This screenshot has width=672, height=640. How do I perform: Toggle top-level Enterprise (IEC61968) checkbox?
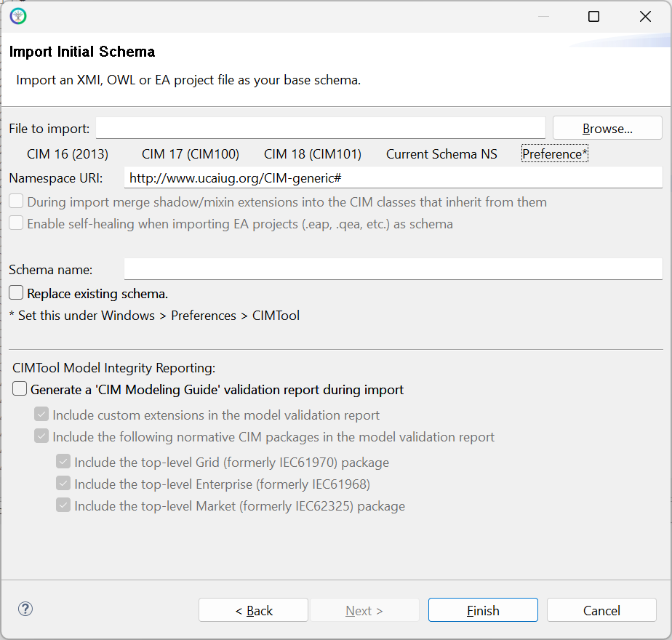63,483
